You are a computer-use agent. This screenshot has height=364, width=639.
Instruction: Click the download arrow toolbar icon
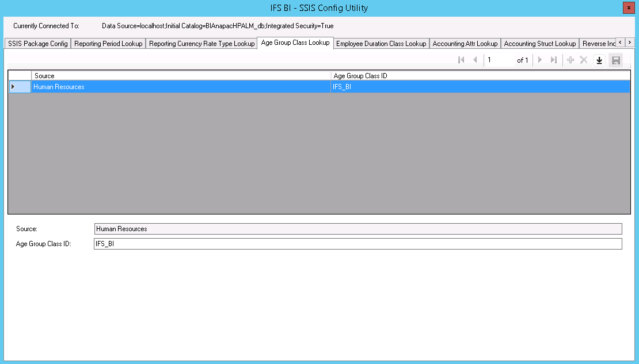coord(599,60)
